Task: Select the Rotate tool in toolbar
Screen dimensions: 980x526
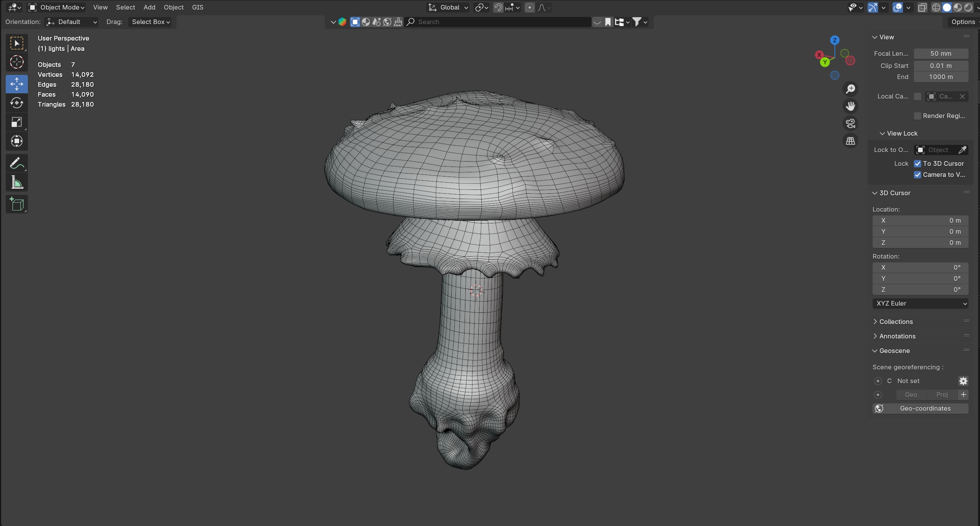Action: tap(16, 103)
